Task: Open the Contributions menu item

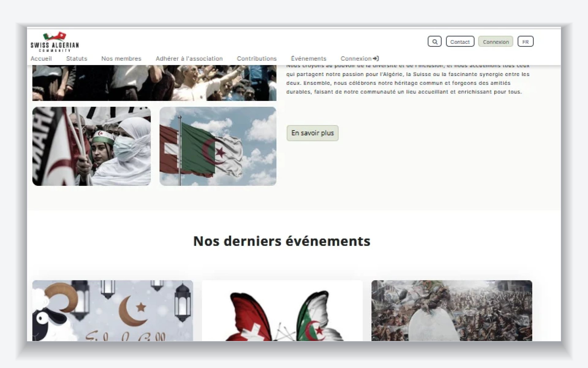Action: point(257,59)
